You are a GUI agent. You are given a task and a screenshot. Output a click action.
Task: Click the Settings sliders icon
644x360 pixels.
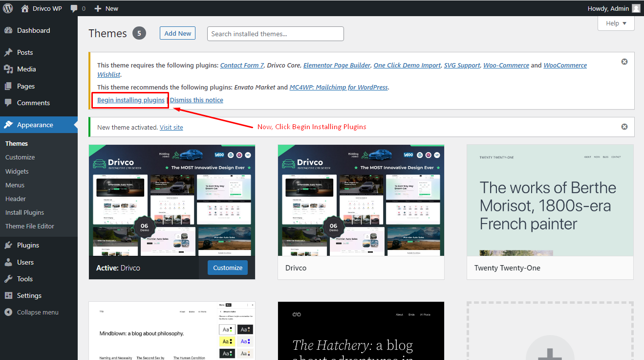8,295
